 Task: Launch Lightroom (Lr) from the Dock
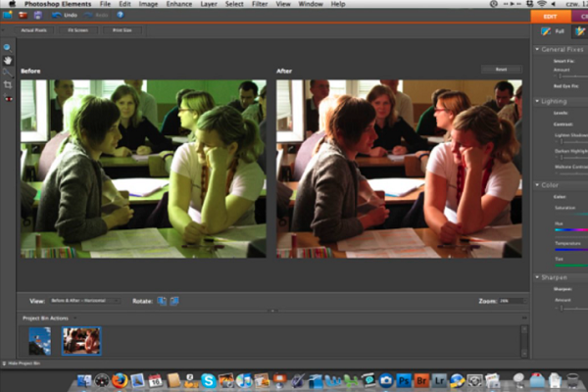point(439,381)
